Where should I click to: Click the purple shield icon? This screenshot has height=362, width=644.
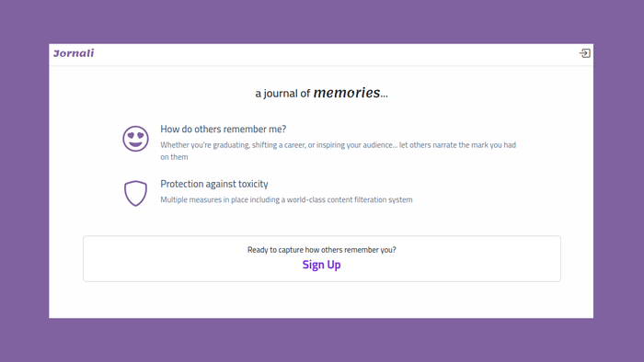tap(135, 193)
